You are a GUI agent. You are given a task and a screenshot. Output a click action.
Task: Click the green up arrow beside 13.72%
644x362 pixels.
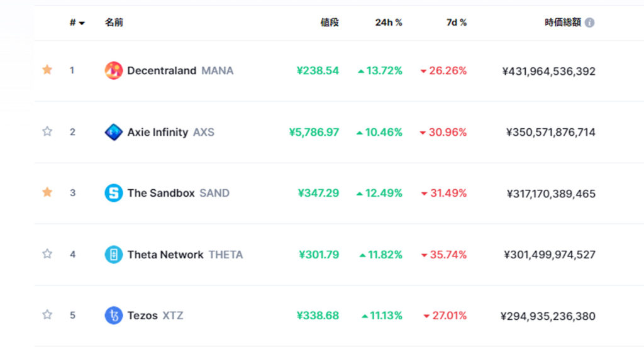(x=363, y=70)
